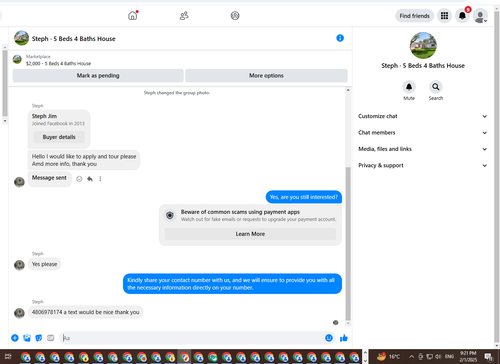Select the 'Yes please' message bubble

[x=44, y=264]
